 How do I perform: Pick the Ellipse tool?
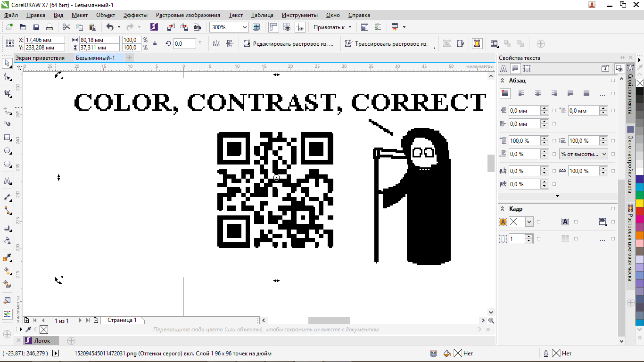coord(7,151)
